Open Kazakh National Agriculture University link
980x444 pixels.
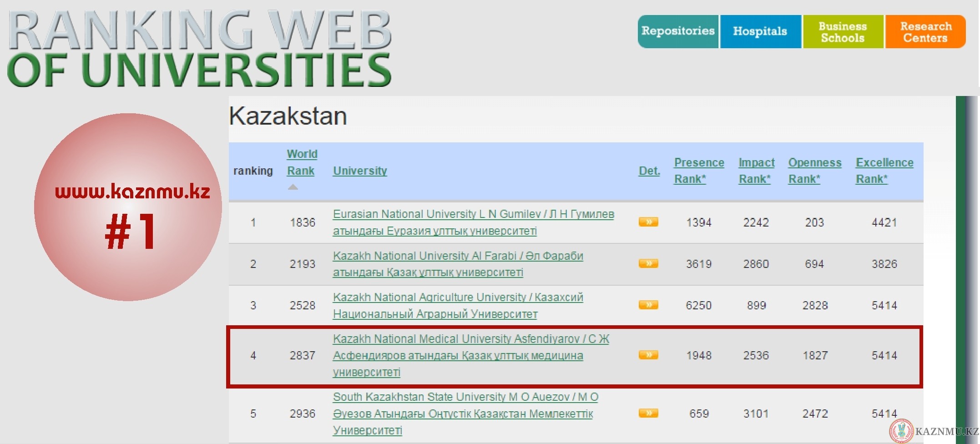point(458,305)
